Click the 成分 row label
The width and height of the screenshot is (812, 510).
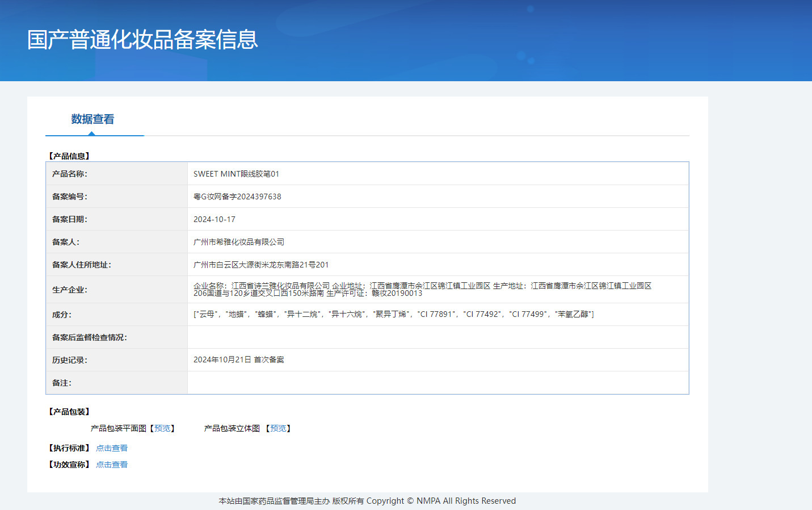(x=62, y=315)
